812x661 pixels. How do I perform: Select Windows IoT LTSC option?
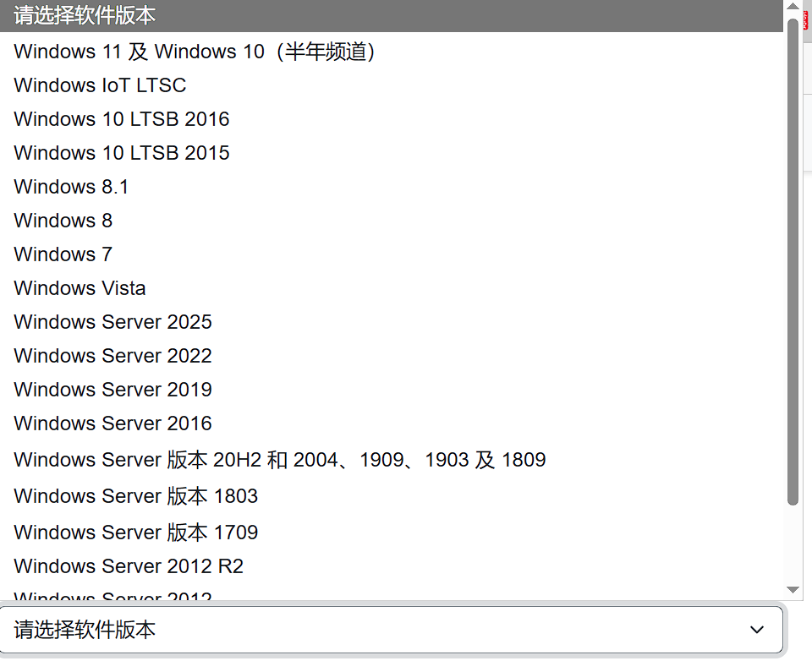[x=392, y=85]
